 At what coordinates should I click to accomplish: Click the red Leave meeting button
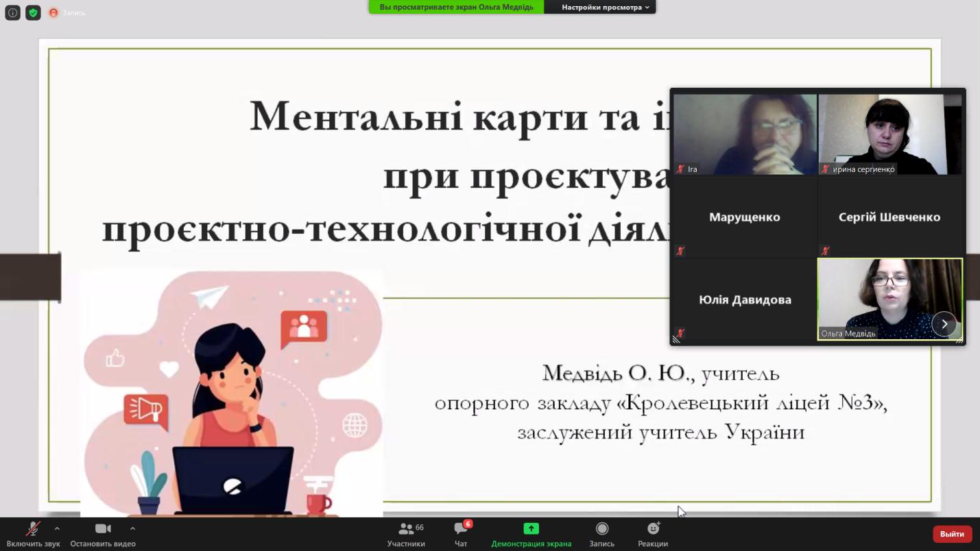point(952,534)
